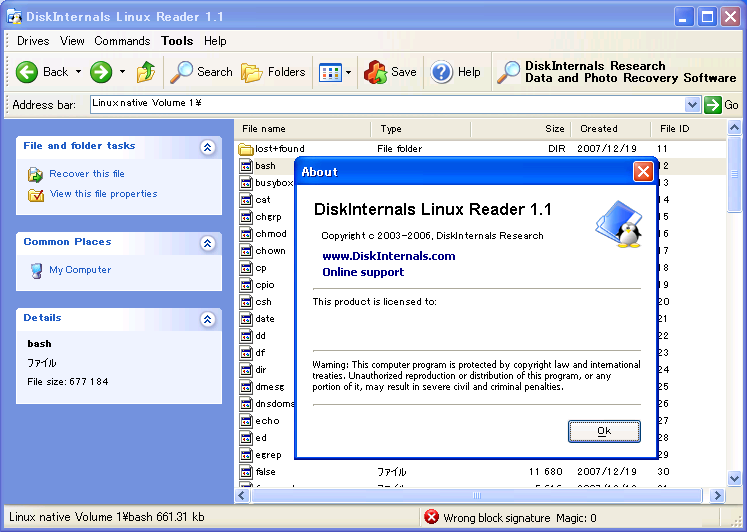This screenshot has height=532, width=747.
Task: Sort by the File ID column header
Action: point(688,129)
